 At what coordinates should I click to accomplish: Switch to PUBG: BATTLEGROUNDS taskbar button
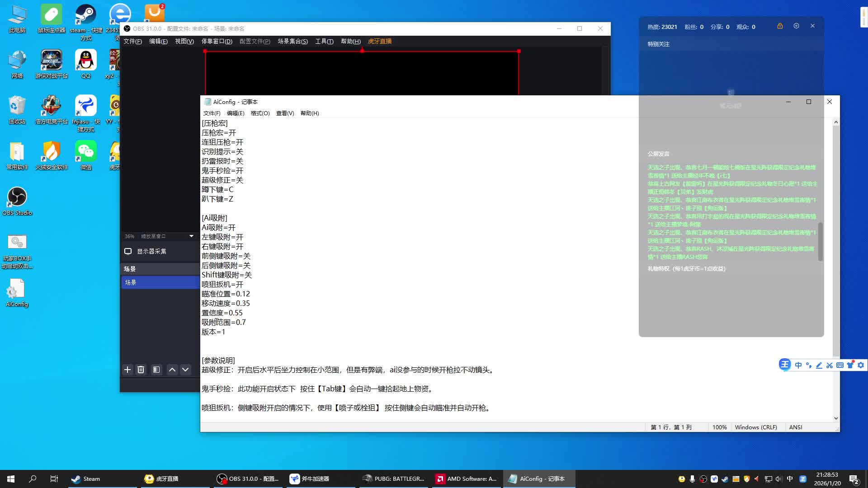click(x=394, y=479)
